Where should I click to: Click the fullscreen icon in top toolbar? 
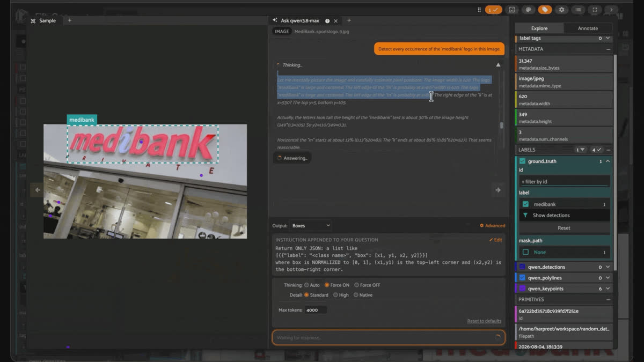click(595, 10)
